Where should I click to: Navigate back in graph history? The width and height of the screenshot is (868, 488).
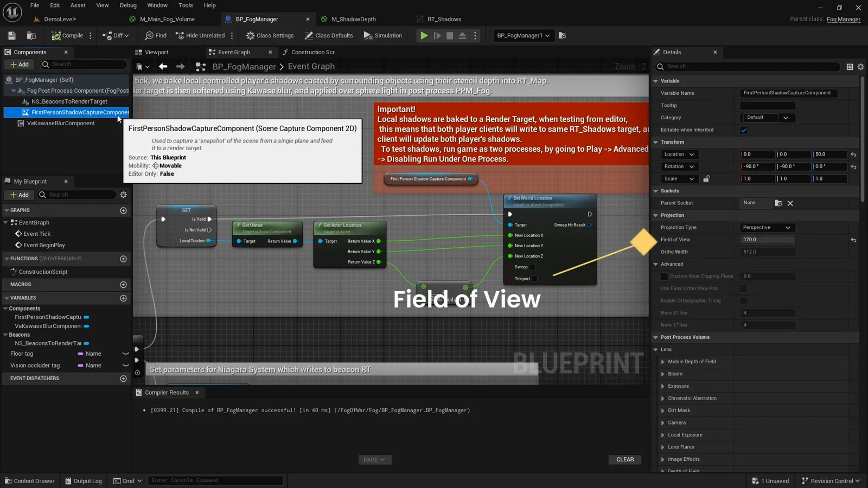tap(163, 66)
